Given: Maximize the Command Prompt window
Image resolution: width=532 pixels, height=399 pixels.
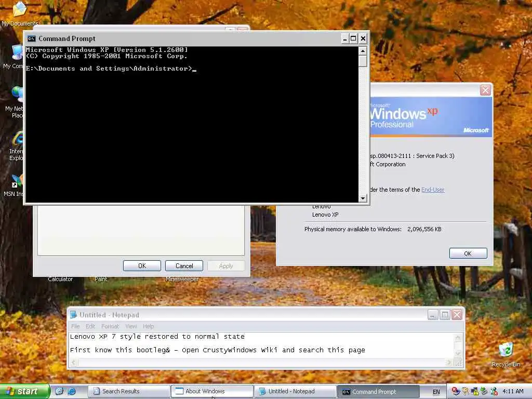Looking at the screenshot, I should click(353, 38).
